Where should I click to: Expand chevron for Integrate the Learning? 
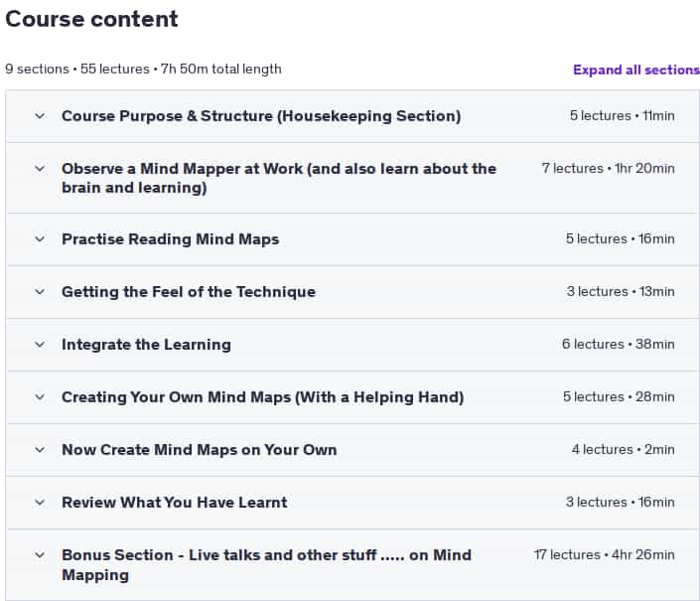(40, 345)
